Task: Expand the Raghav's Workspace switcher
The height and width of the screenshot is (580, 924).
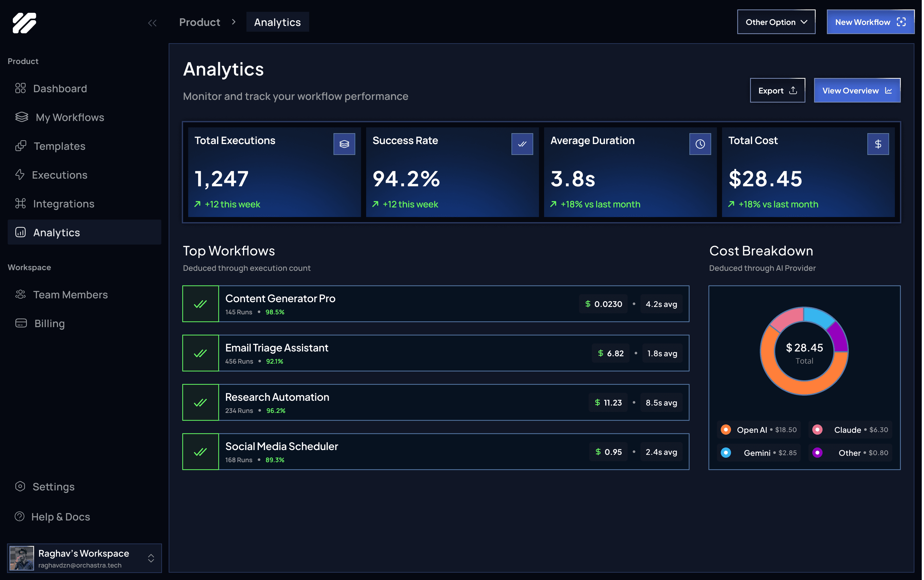Action: click(151, 558)
